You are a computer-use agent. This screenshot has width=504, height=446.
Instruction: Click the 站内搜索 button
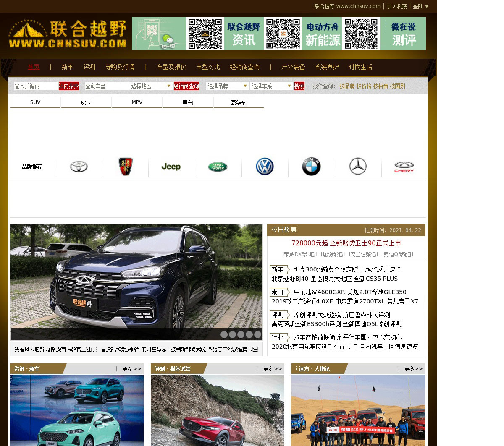click(x=69, y=86)
